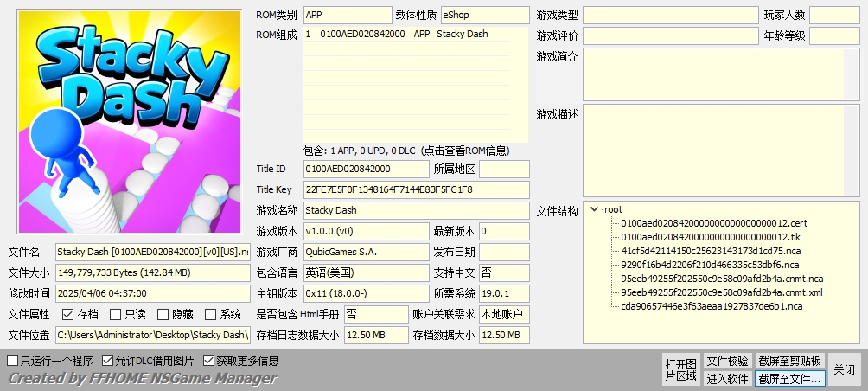Toggle the 存档 file attribute checkbox

pos(67,315)
